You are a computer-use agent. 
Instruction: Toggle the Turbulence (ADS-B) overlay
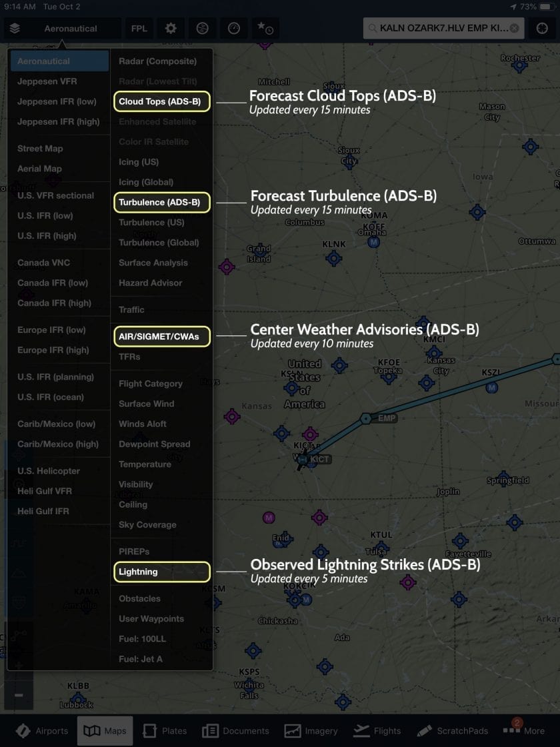(x=161, y=202)
